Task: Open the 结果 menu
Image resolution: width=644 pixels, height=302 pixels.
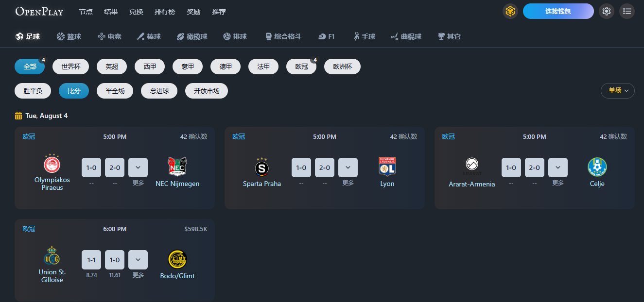Action: click(111, 12)
